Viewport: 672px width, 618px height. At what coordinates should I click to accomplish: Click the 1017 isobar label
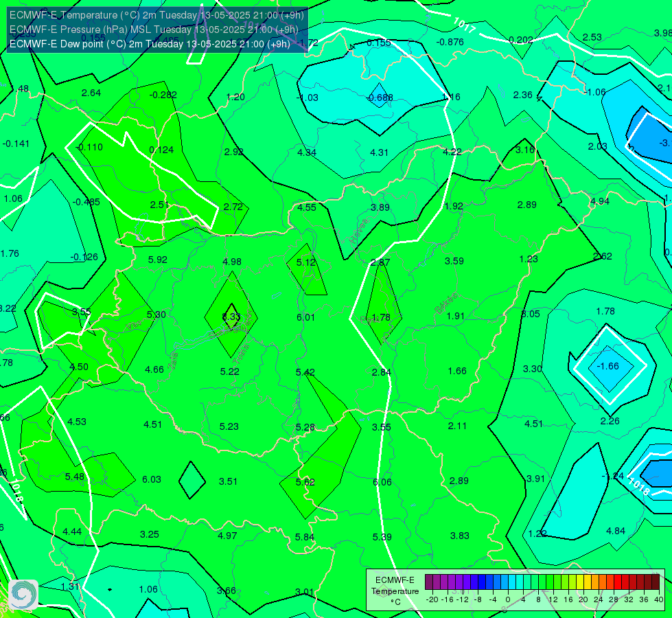coord(464,25)
